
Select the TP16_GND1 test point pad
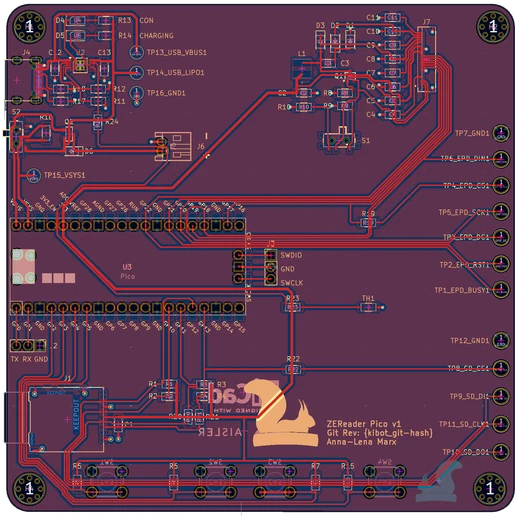(x=136, y=93)
